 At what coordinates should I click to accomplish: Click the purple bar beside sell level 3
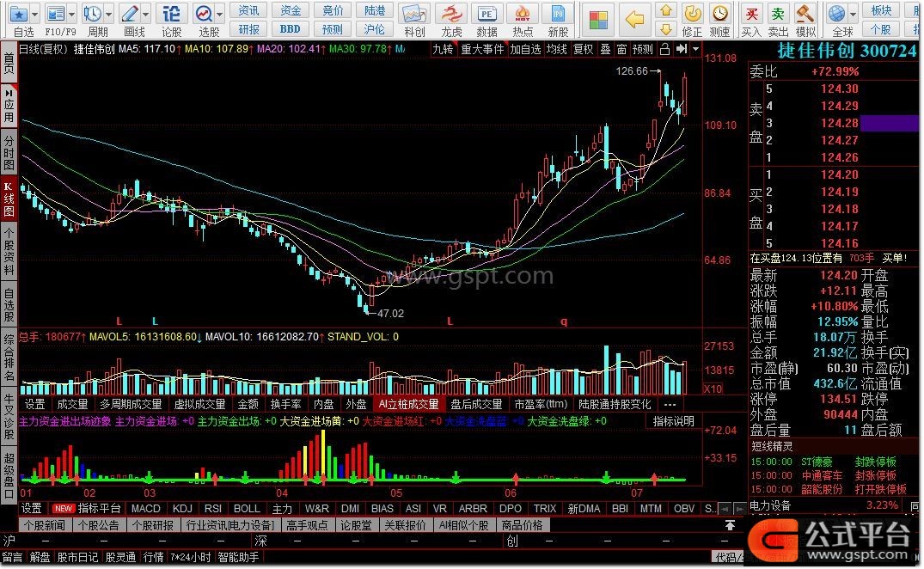point(889,123)
